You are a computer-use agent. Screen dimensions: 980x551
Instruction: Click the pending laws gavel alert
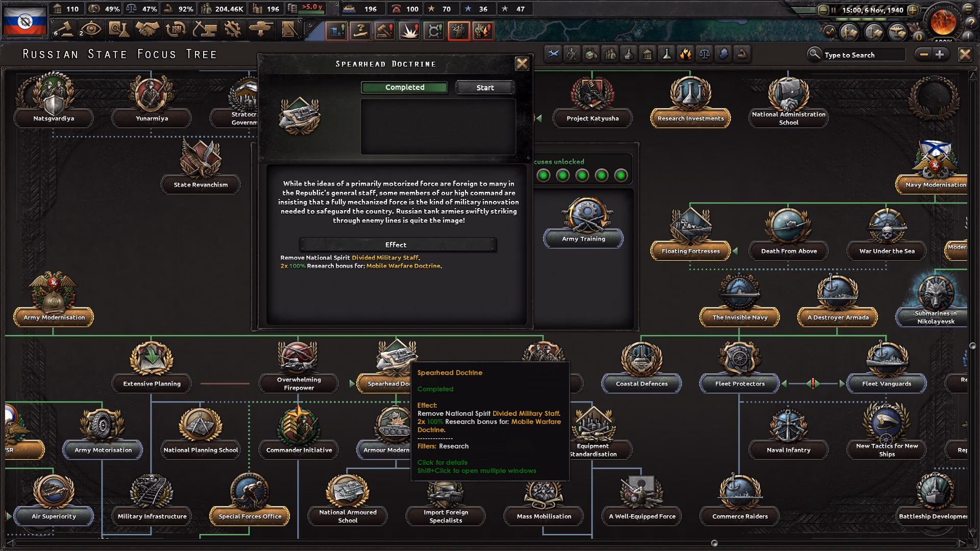pyautogui.click(x=384, y=31)
